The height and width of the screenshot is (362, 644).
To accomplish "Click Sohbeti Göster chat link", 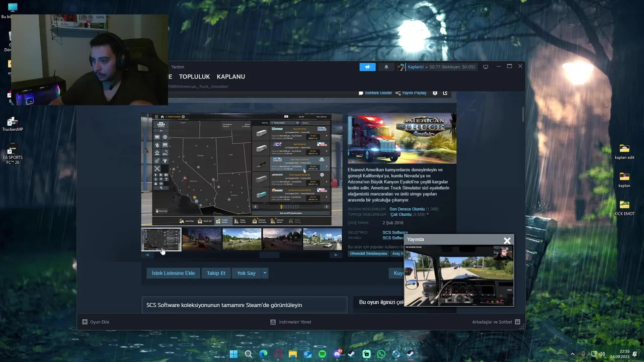I will [x=375, y=93].
